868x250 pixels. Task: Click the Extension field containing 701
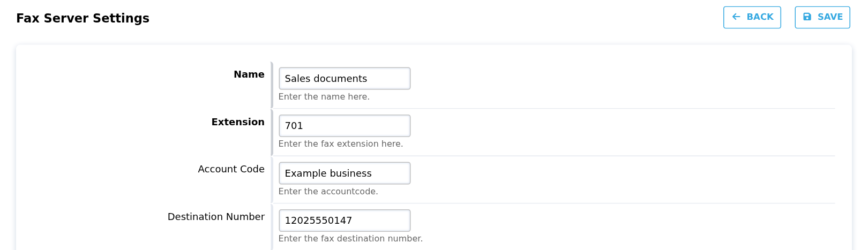coord(345,126)
